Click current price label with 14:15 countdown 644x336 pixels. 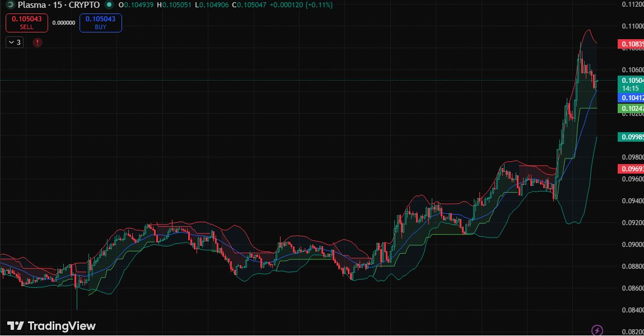coord(631,84)
